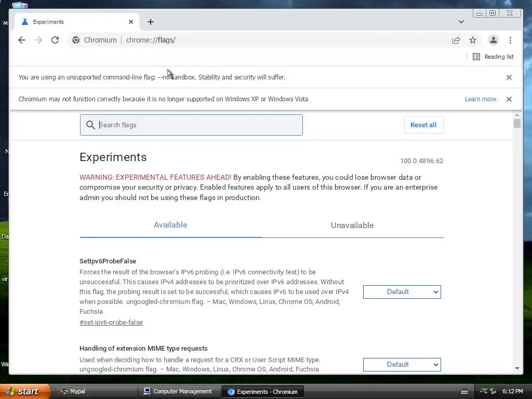Dismiss the no-sandbox warning bar
The height and width of the screenshot is (399, 532).
(x=509, y=77)
